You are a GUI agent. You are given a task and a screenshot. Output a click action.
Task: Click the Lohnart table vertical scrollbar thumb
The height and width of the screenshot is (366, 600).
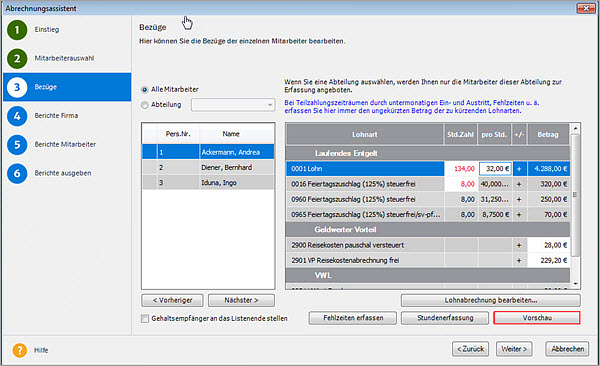(x=575, y=195)
